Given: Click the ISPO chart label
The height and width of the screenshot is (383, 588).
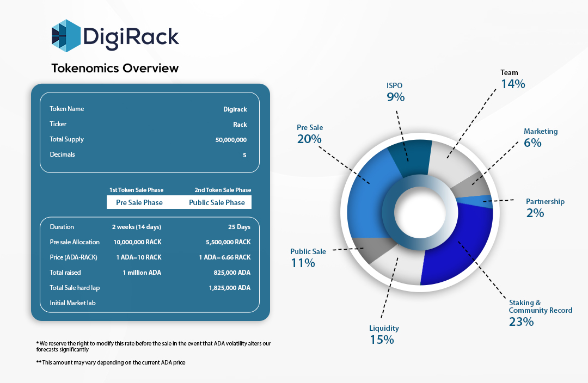Looking at the screenshot, I should [395, 86].
